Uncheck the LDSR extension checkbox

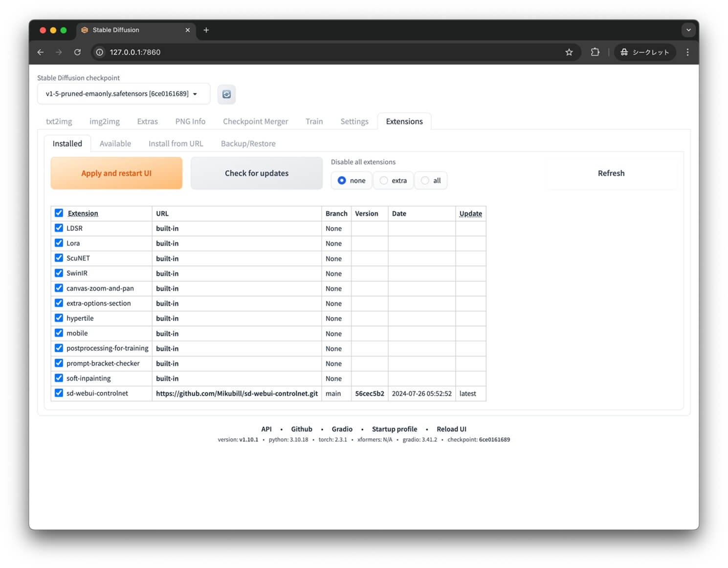coord(59,228)
